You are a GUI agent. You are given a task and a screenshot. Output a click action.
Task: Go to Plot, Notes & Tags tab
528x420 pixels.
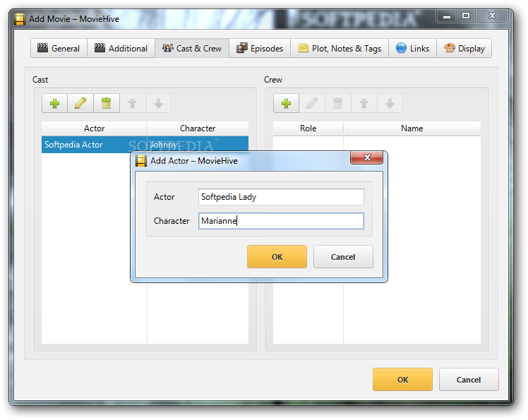[x=340, y=49]
